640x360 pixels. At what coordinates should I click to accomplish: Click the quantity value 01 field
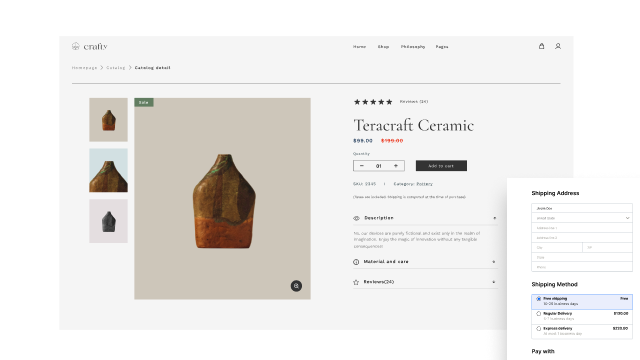tap(379, 166)
